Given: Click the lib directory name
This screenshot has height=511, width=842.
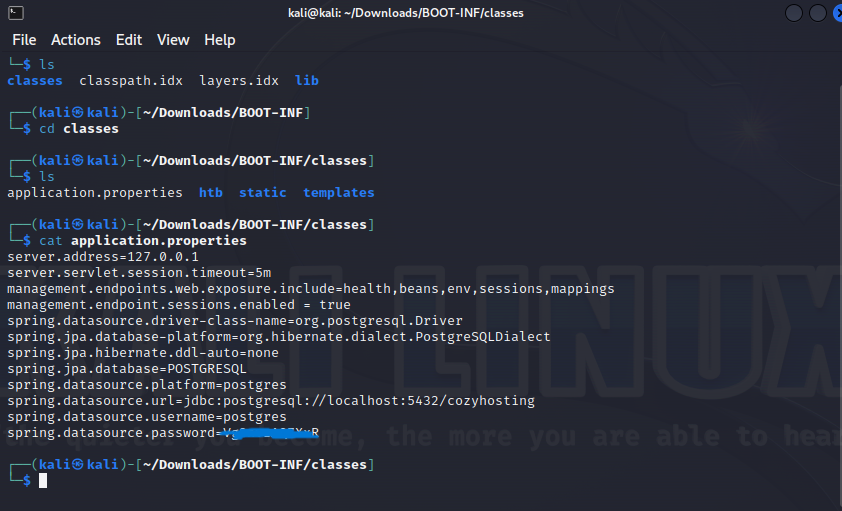Looking at the screenshot, I should 307,80.
